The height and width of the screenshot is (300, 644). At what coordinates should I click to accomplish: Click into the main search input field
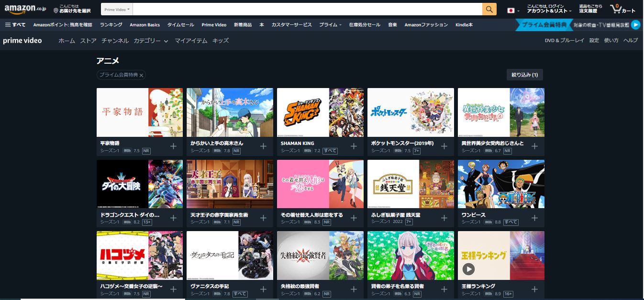[307, 10]
